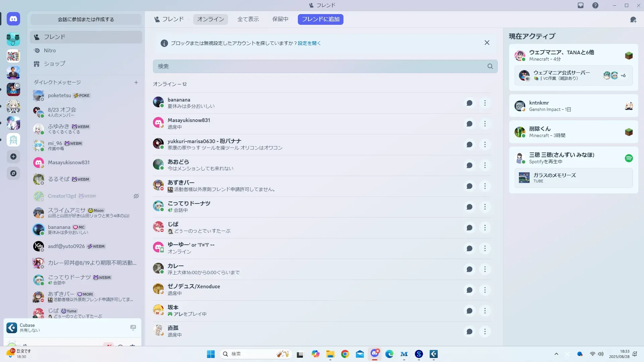644x362 pixels.
Task: Switch to the 保留中 tab
Action: point(280,19)
